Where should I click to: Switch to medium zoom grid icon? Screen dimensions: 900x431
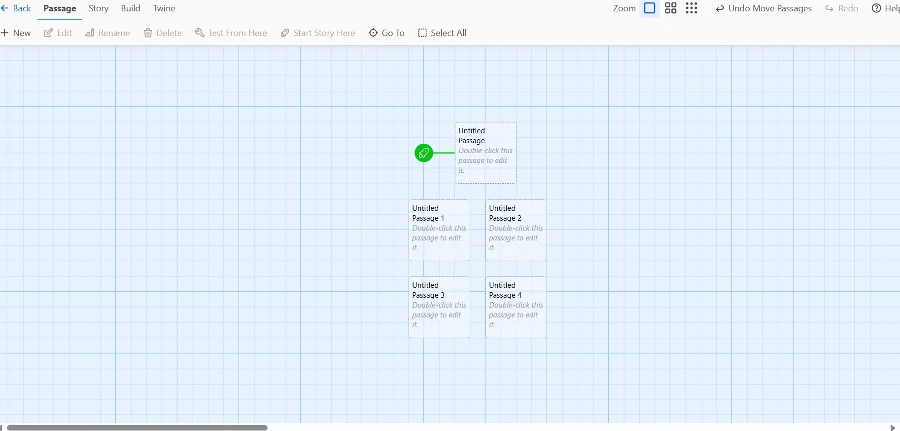[671, 8]
